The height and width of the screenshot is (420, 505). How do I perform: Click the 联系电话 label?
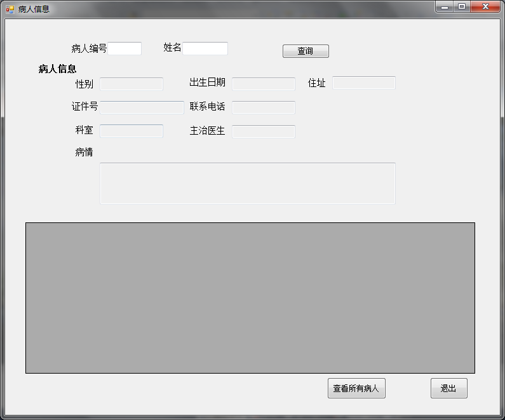coord(208,106)
